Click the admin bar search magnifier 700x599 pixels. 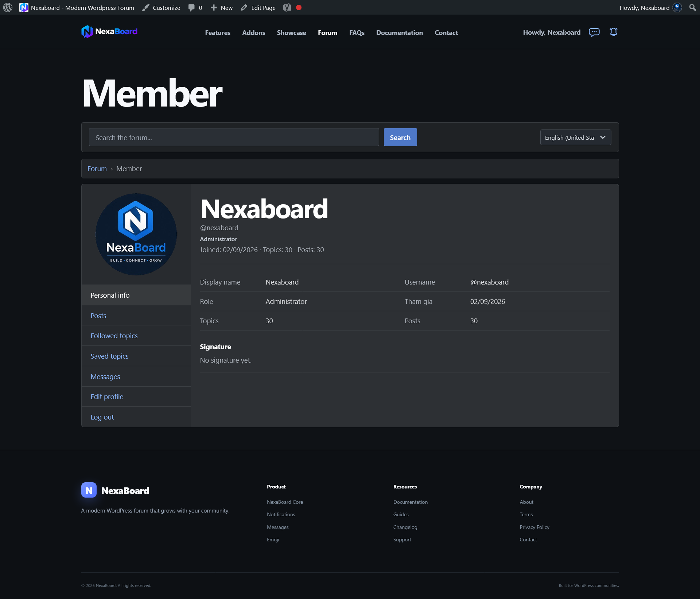click(692, 7)
